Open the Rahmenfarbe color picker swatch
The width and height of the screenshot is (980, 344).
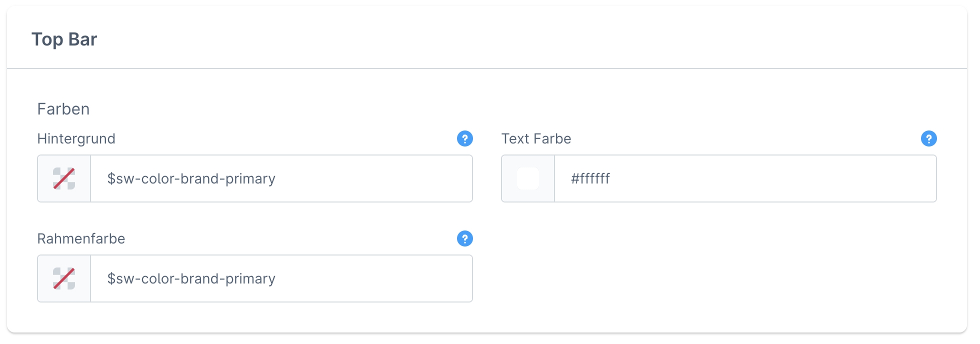(64, 278)
